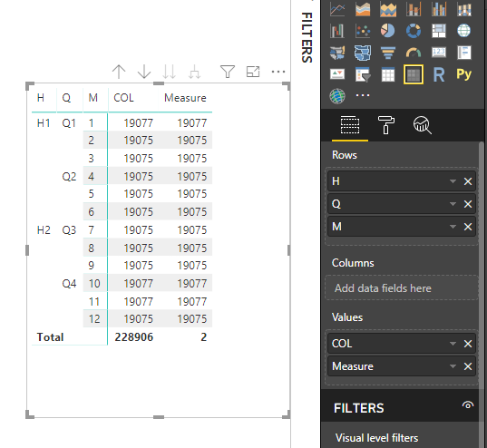Viewport: 487px width, 448px height.
Task: Select Line and stacked column chart
Action: tap(414, 9)
